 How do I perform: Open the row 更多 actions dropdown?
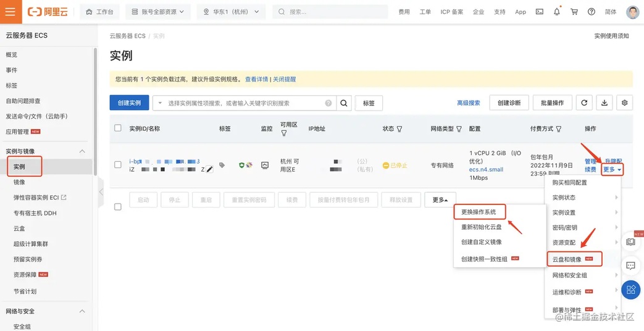coord(612,169)
